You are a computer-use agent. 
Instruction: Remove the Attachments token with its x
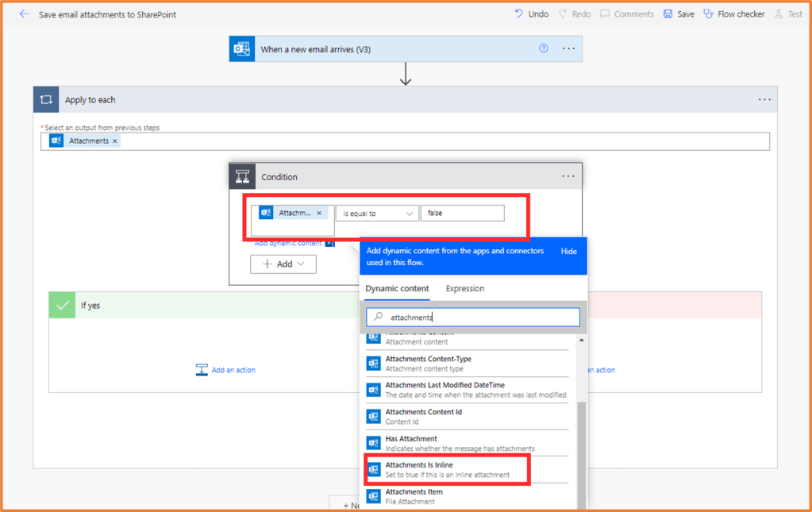[x=318, y=212]
